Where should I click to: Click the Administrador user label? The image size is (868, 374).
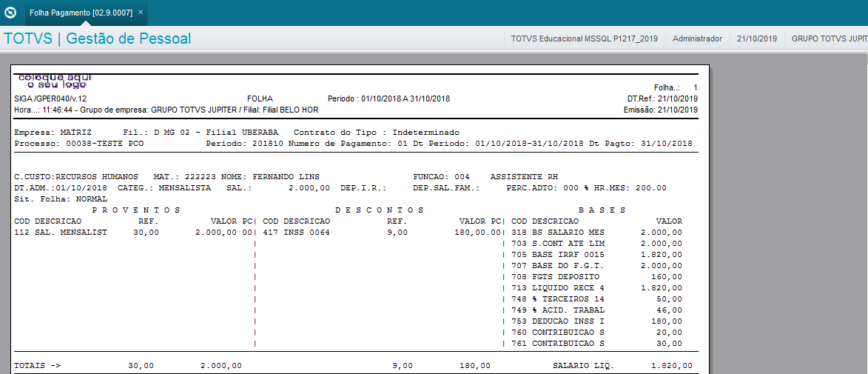click(x=698, y=39)
